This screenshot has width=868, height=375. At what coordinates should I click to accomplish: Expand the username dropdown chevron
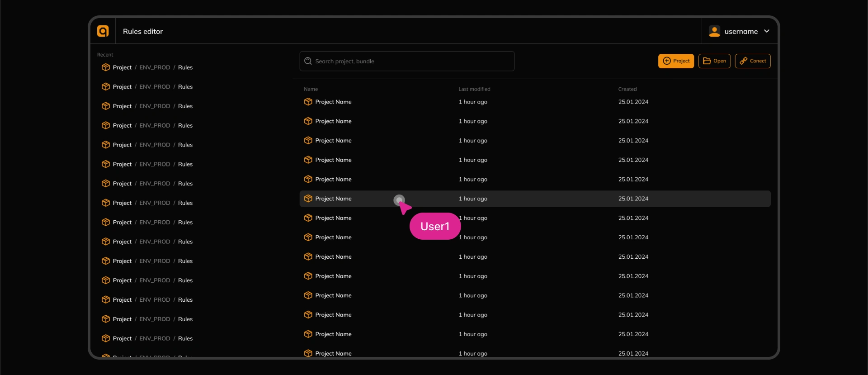[767, 31]
